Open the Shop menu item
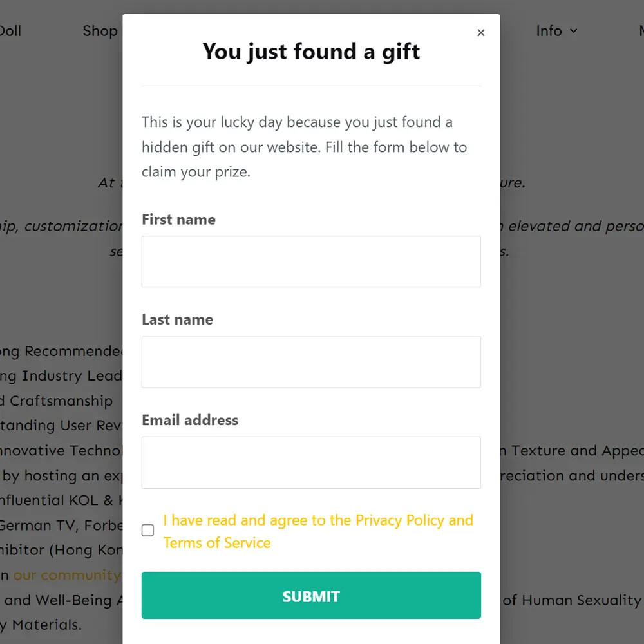Image resolution: width=644 pixels, height=644 pixels. [100, 31]
